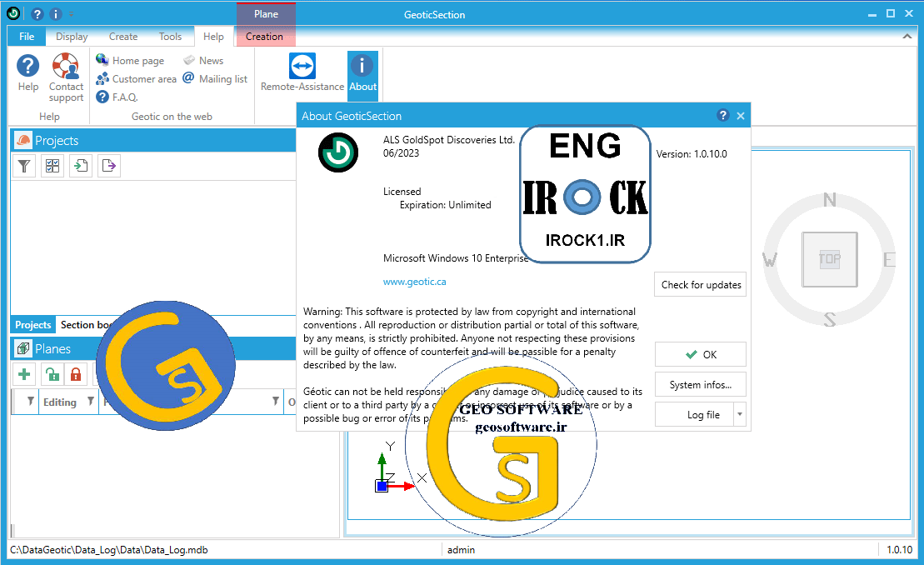Image resolution: width=924 pixels, height=565 pixels.
Task: Launch Remote-Assistance tool
Action: [x=302, y=72]
